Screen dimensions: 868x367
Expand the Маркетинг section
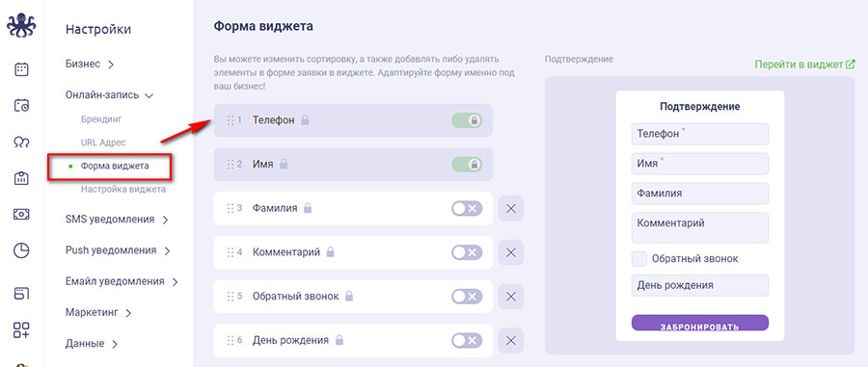[98, 313]
